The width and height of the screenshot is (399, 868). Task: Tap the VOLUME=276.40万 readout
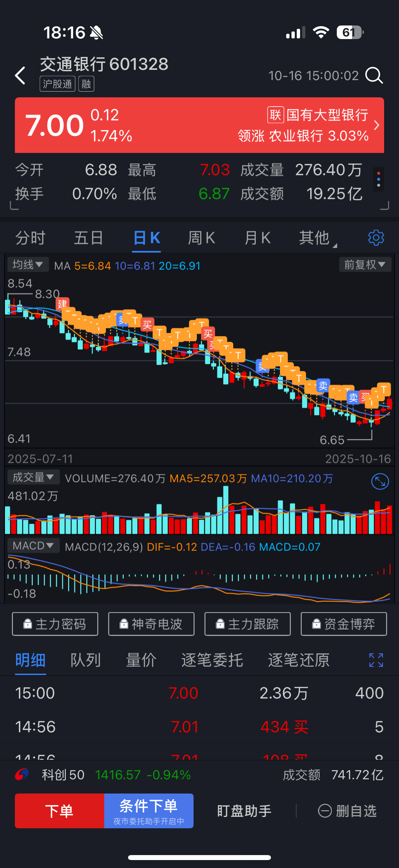(115, 478)
